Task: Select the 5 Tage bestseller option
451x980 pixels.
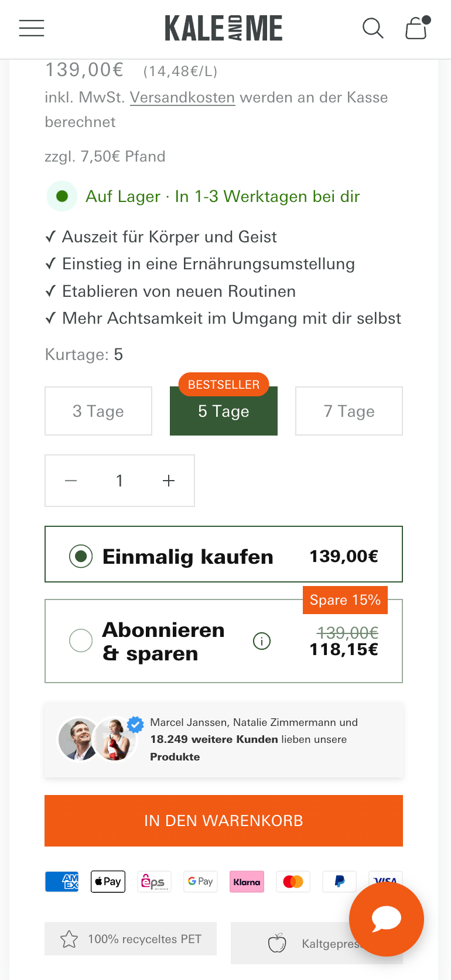Action: 224,411
